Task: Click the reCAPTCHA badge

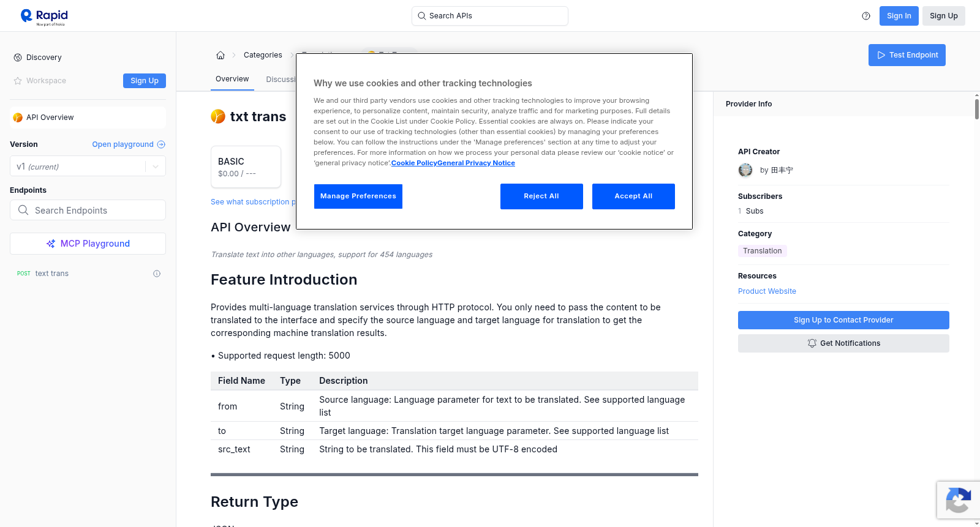Action: (958, 500)
